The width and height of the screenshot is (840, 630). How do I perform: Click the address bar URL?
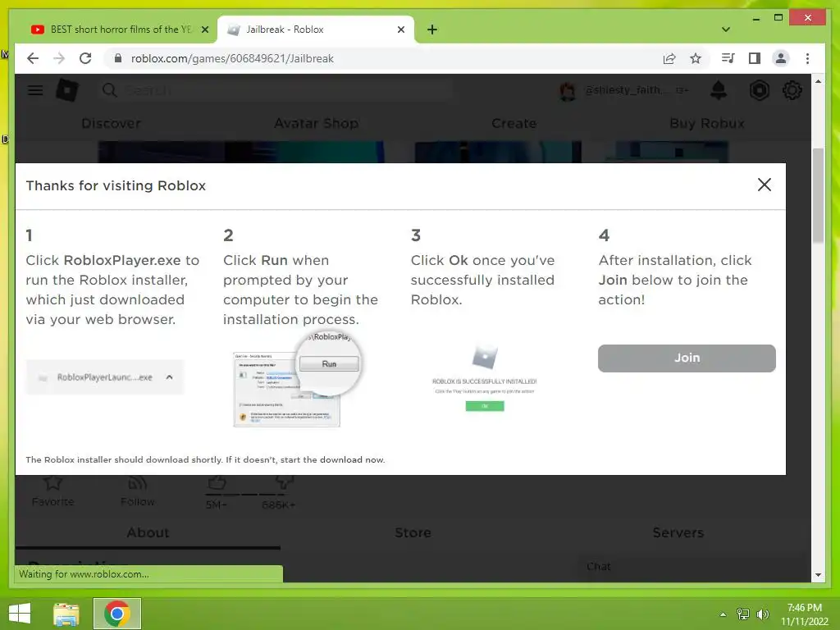pos(232,58)
